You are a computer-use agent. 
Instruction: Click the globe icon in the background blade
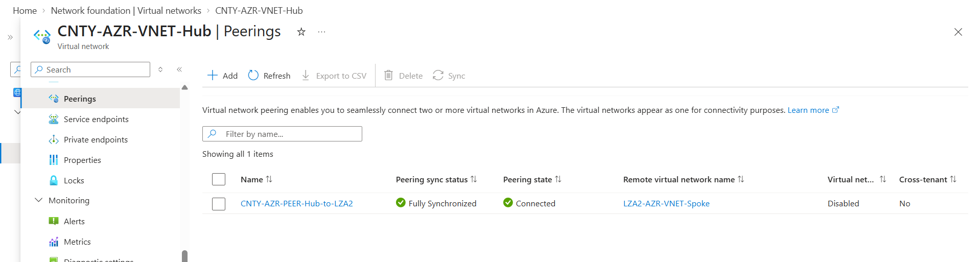tap(17, 92)
